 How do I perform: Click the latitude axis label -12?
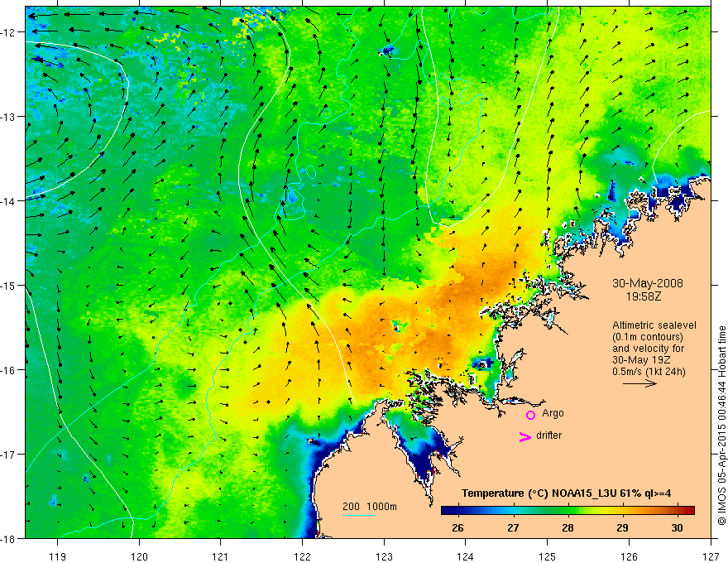point(8,32)
